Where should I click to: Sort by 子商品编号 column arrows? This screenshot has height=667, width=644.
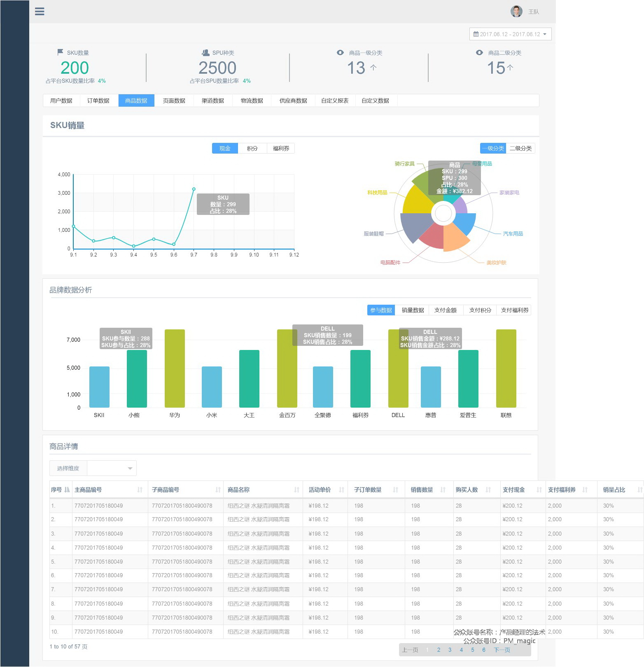click(218, 490)
